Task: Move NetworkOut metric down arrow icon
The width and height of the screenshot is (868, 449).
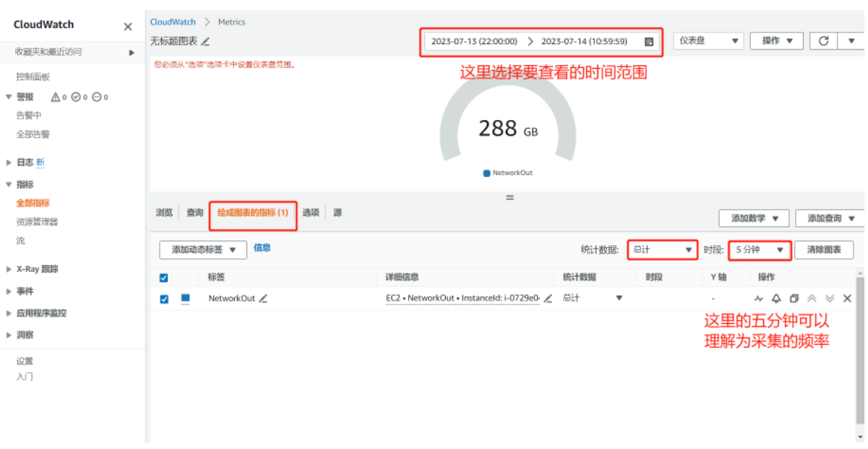Action: 830,298
